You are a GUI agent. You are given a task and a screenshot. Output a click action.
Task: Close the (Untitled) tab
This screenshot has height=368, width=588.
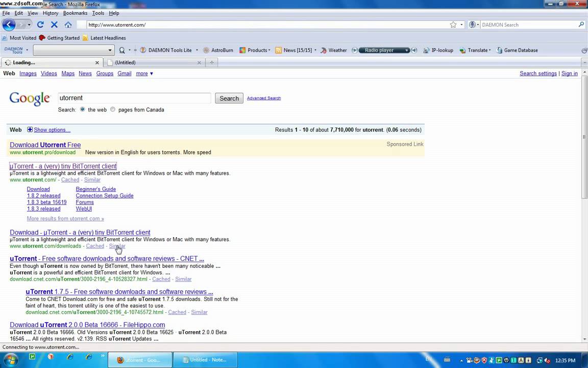pyautogui.click(x=199, y=63)
